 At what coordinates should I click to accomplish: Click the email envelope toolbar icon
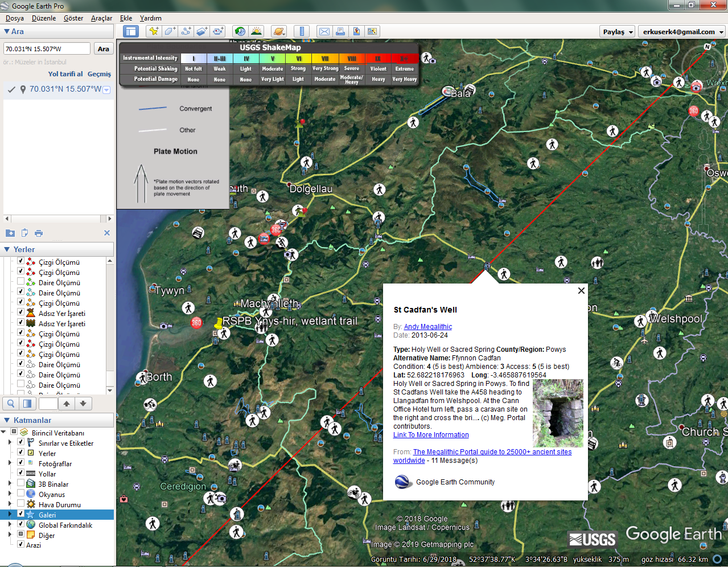(x=324, y=31)
